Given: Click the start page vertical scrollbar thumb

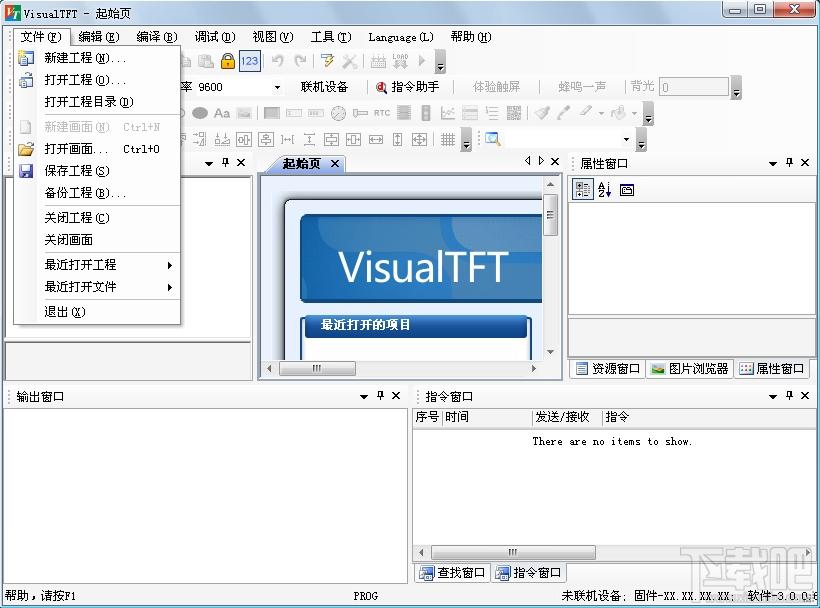Looking at the screenshot, I should pos(550,214).
